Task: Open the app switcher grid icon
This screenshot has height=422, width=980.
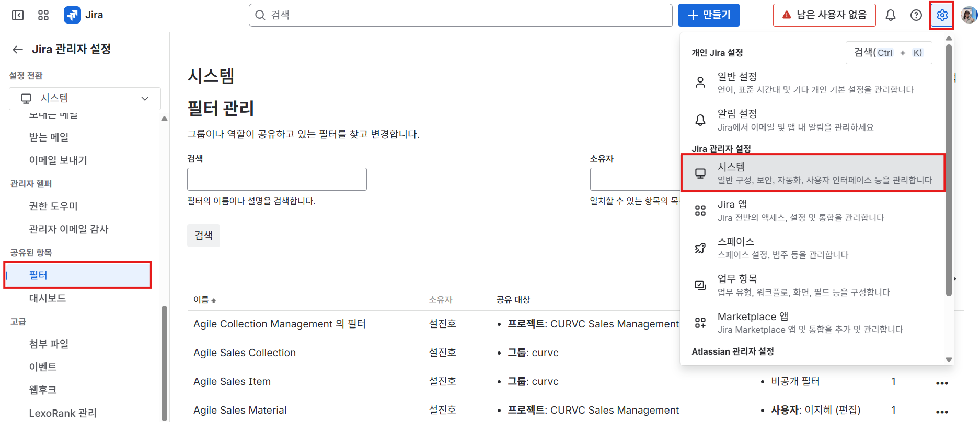Action: 43,15
